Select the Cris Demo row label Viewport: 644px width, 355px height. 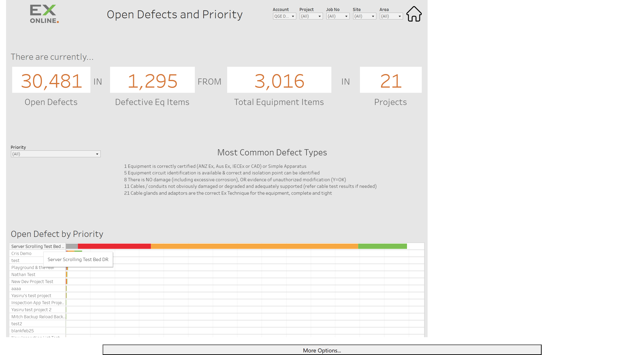point(21,253)
